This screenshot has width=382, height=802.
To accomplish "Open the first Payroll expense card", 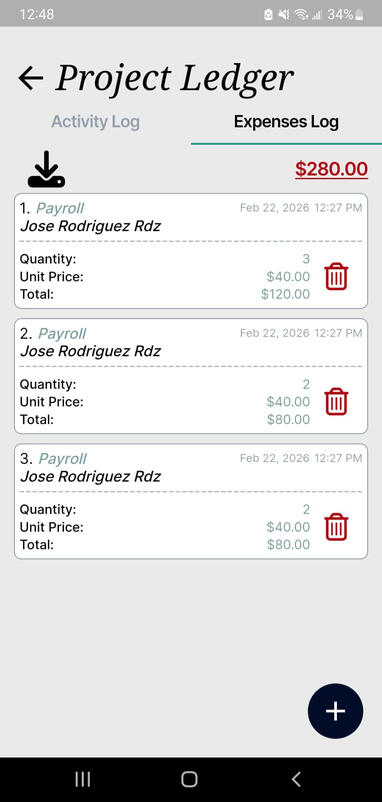I will coord(191,251).
